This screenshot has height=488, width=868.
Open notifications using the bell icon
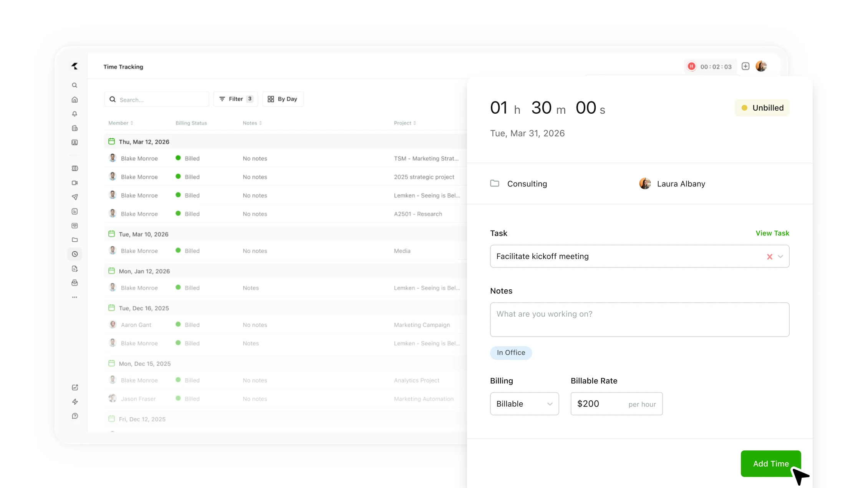click(x=75, y=114)
